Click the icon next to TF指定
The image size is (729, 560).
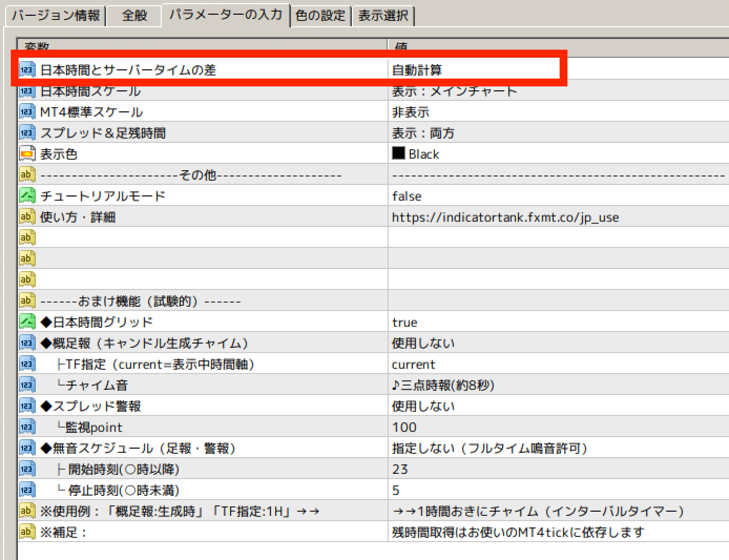pos(27,364)
